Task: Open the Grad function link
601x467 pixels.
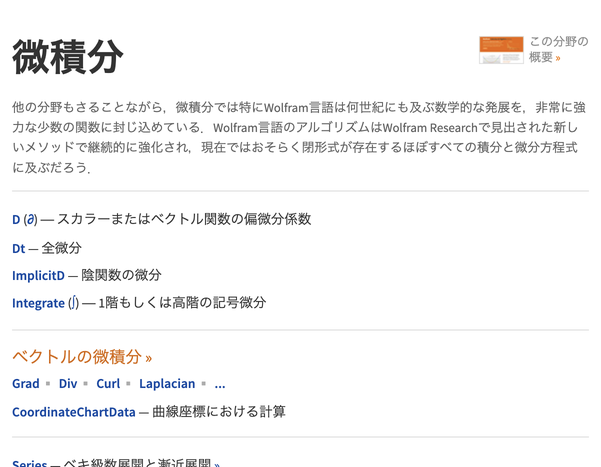Action: (26, 384)
